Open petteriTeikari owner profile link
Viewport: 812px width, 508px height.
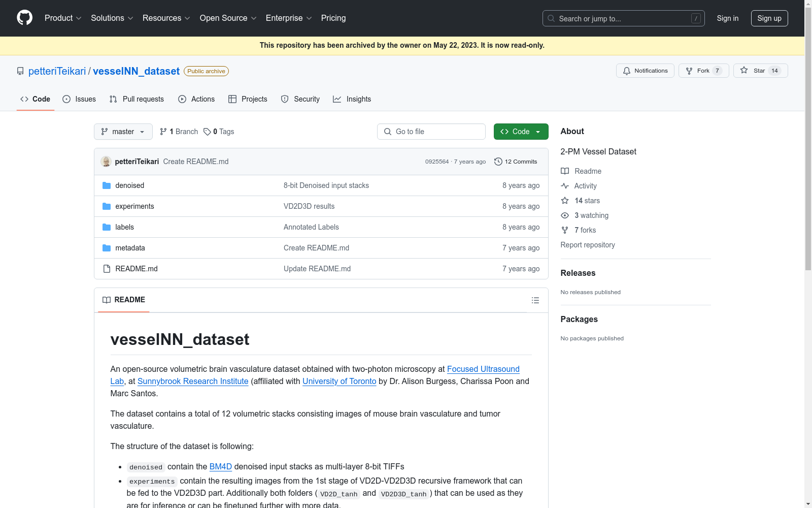click(x=57, y=71)
